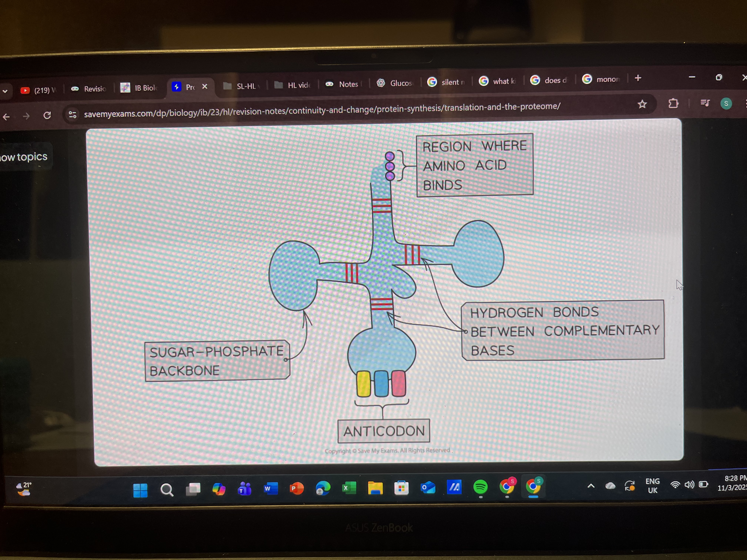Screen dimensions: 747x560
Task: Open PowerPoint from the taskbar
Action: click(x=296, y=489)
